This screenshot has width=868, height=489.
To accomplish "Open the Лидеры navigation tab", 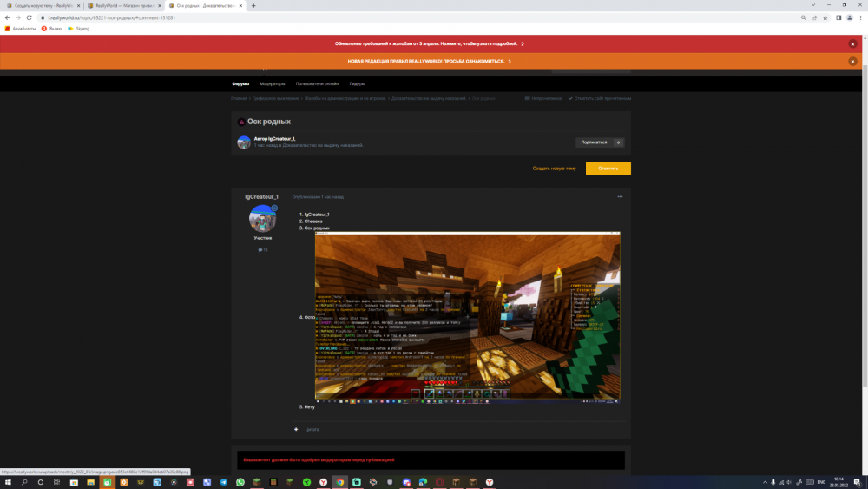I will point(357,83).
